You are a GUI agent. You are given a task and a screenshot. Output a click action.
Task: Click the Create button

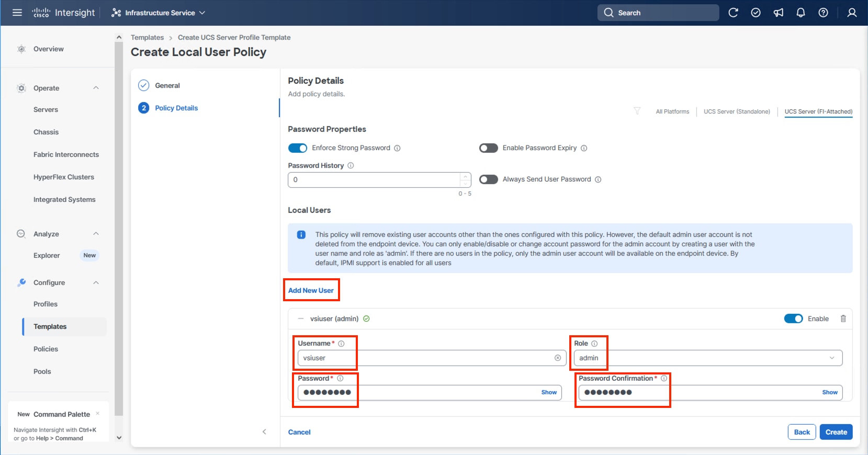coord(836,432)
